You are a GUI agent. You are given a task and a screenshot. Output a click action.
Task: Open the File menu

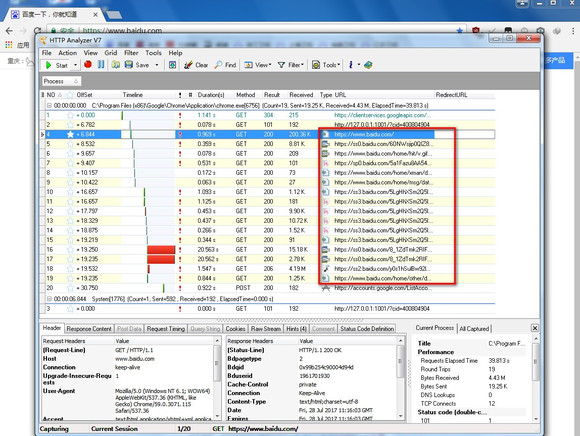pos(47,53)
